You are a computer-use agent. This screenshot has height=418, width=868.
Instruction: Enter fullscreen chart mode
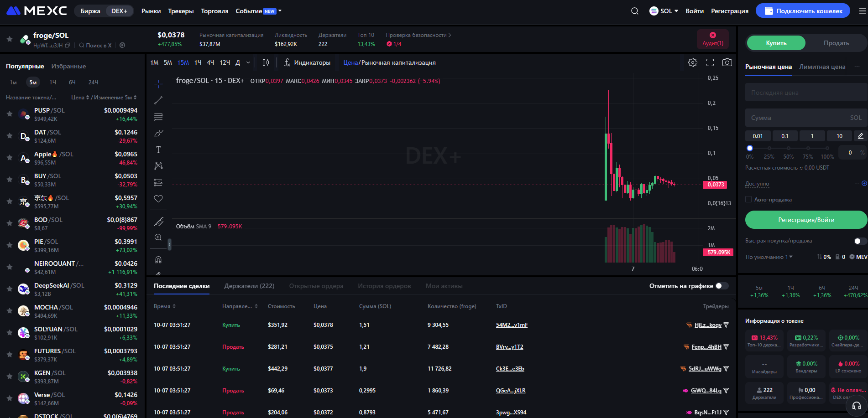tap(710, 63)
